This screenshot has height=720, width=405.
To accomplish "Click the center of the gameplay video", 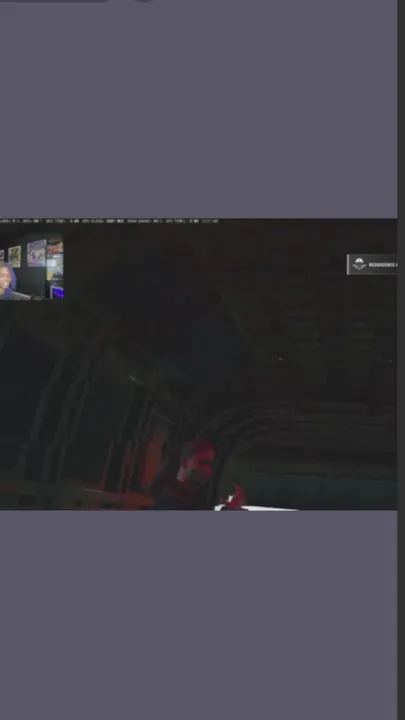I will click(198, 364).
